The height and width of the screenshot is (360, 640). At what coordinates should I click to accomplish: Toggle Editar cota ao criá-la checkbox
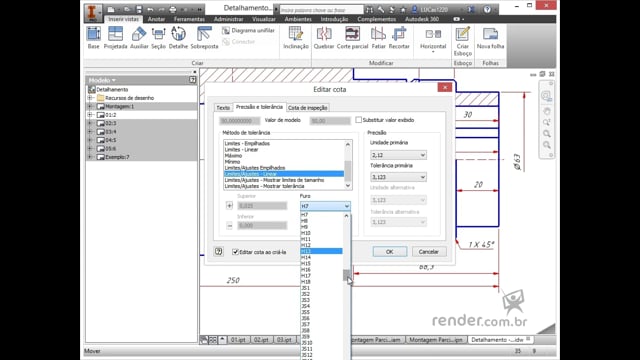pos(235,252)
